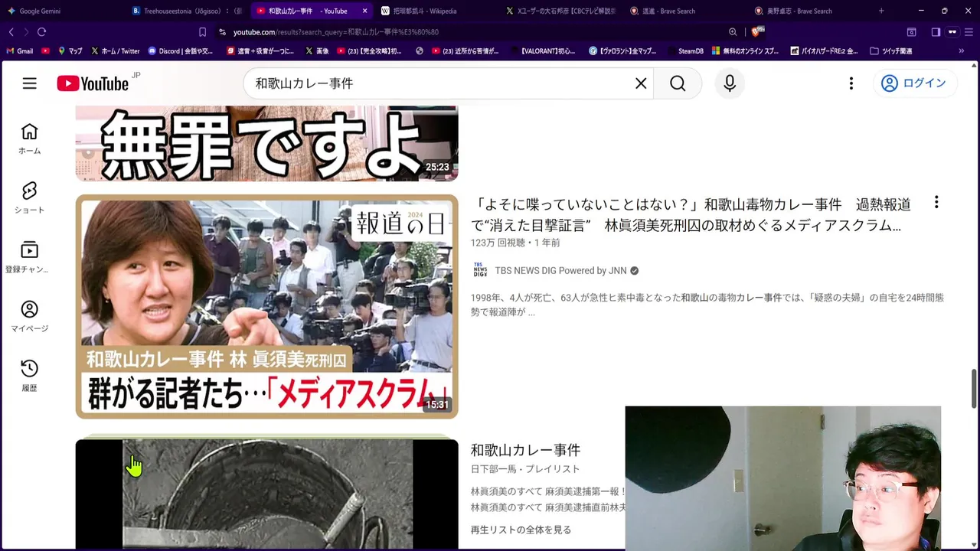Screen dimensions: 980x551
Task: Open ショート in the sidebar
Action: click(29, 197)
